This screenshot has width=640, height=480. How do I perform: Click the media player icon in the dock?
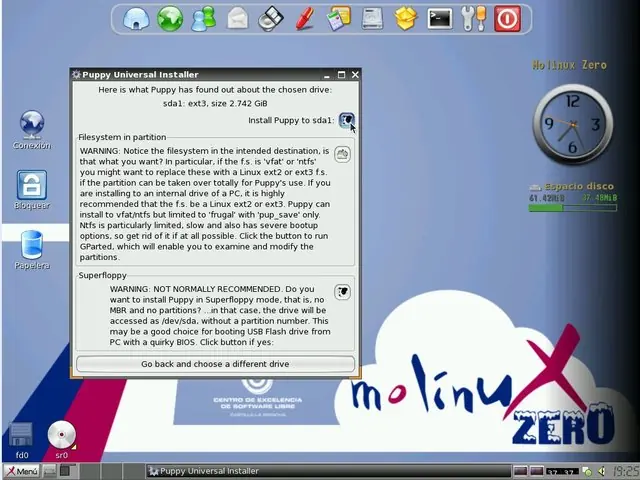click(x=271, y=19)
